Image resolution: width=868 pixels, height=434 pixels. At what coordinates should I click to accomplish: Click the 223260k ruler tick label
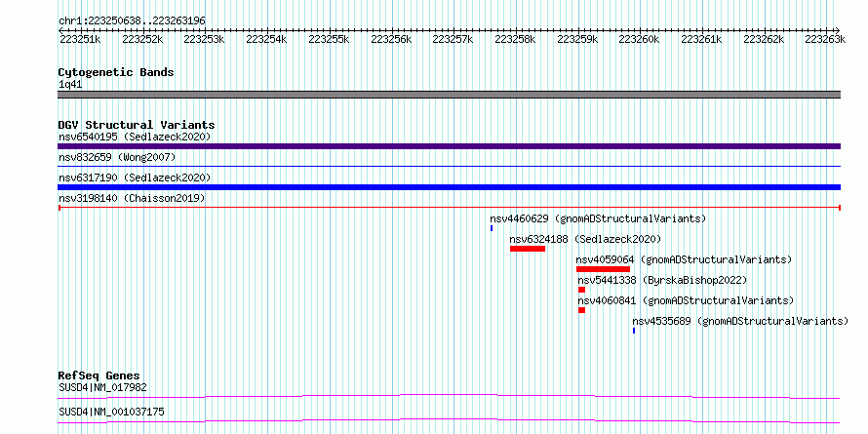click(640, 39)
